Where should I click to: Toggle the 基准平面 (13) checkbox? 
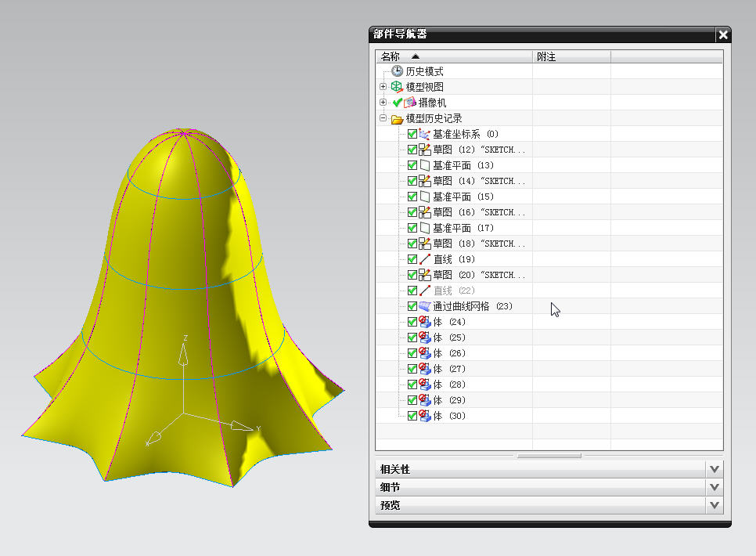(x=412, y=165)
